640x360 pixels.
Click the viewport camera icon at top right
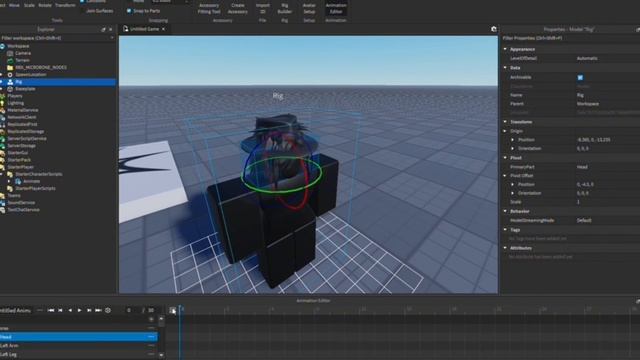[493, 29]
